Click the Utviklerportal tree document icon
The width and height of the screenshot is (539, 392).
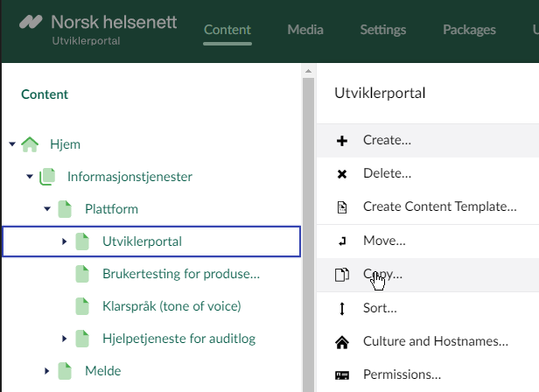(x=82, y=241)
